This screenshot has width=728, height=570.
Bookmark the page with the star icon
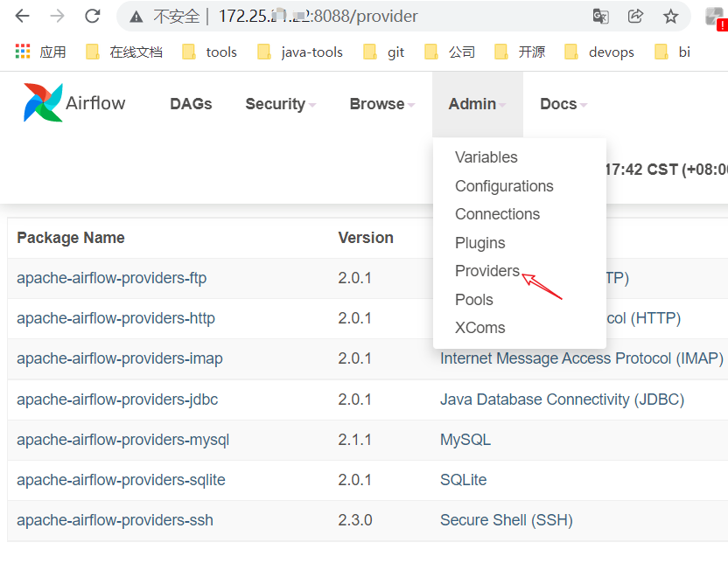pos(671,16)
